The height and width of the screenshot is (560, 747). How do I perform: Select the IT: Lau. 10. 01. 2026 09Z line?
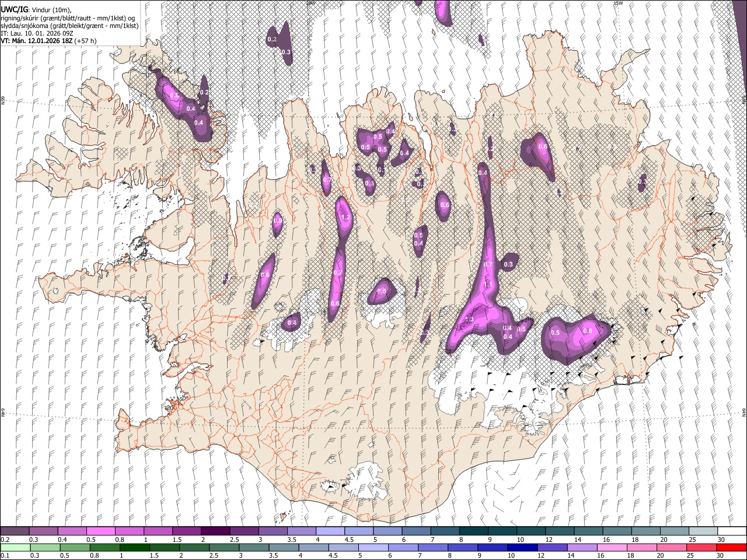click(x=37, y=33)
